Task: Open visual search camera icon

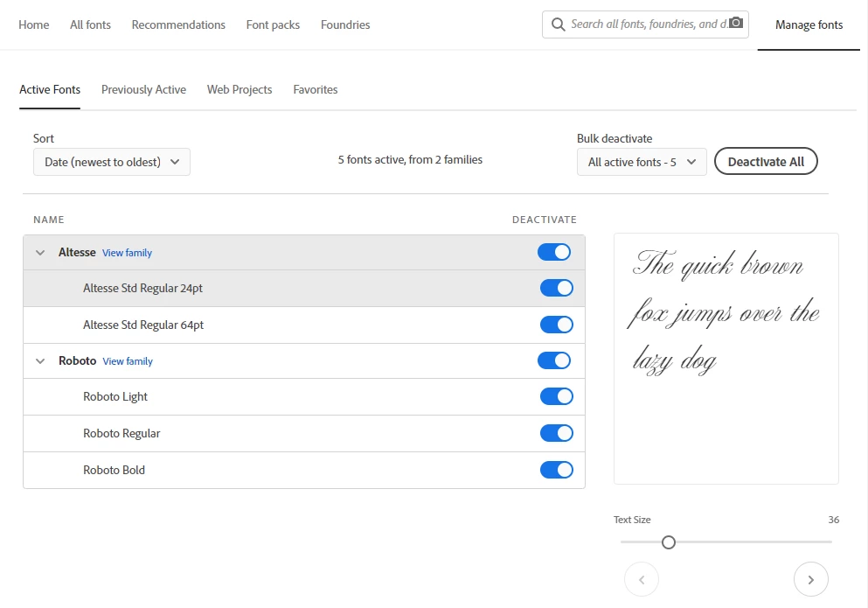Action: tap(736, 23)
